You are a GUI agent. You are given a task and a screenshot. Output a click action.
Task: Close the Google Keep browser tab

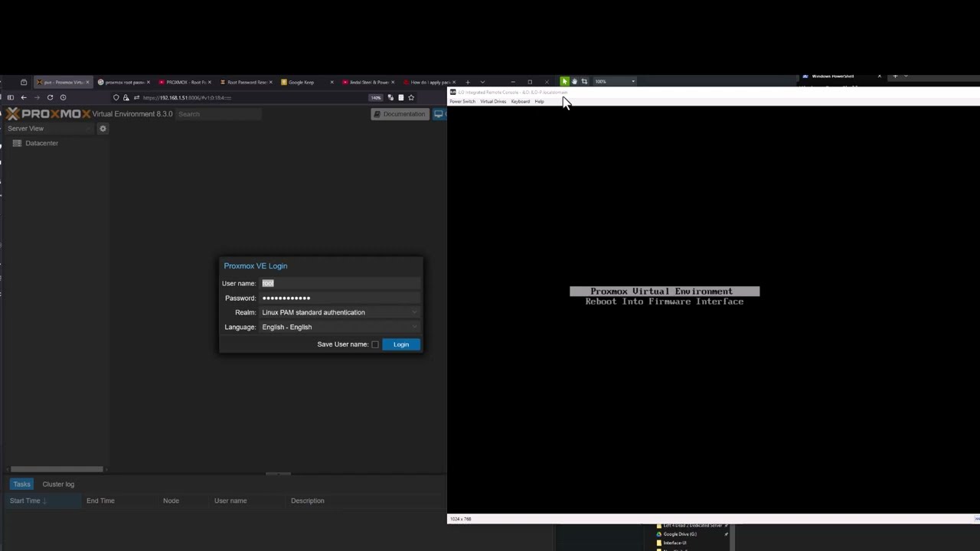click(x=332, y=82)
